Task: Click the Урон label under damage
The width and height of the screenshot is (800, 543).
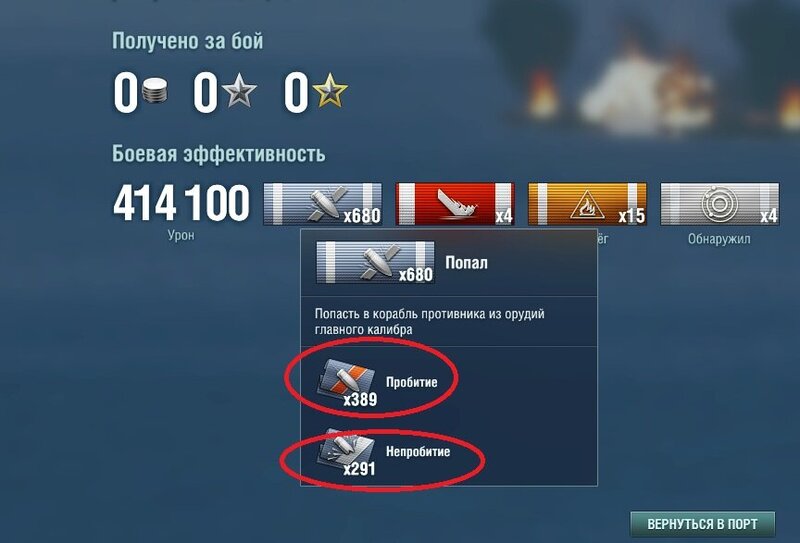Action: pos(181,235)
